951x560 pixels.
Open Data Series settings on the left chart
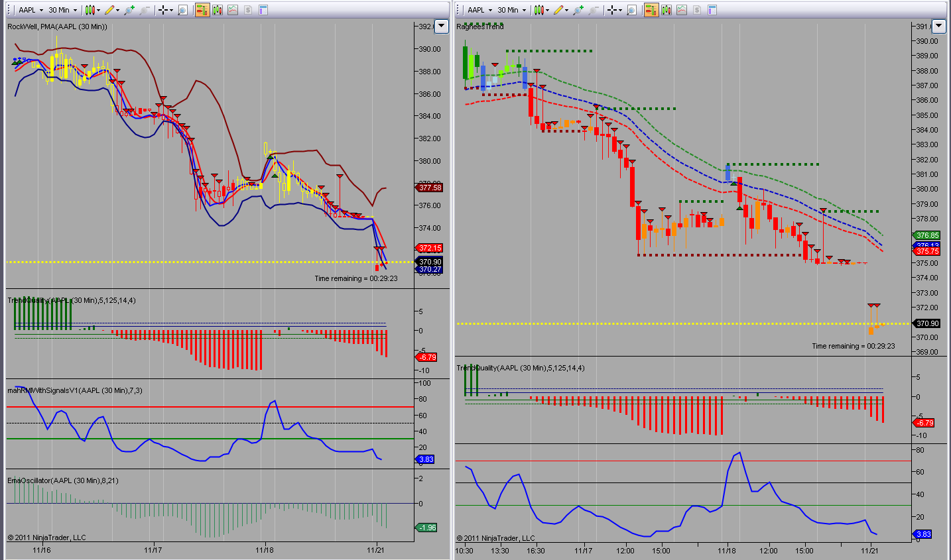click(x=218, y=10)
